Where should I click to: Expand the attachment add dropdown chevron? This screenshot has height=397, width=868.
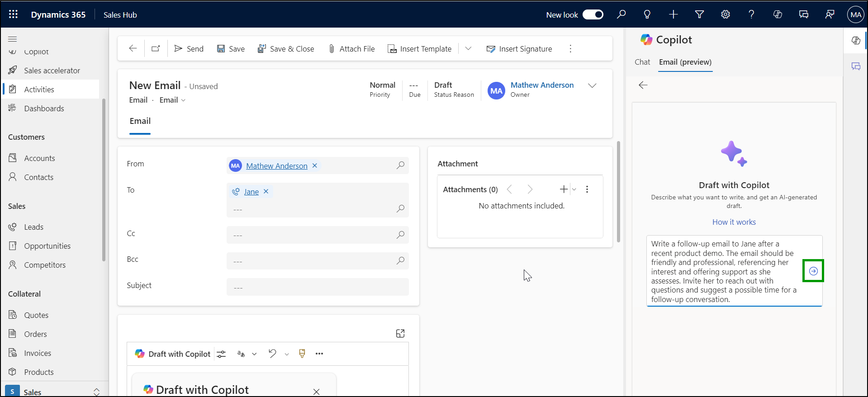pyautogui.click(x=574, y=189)
